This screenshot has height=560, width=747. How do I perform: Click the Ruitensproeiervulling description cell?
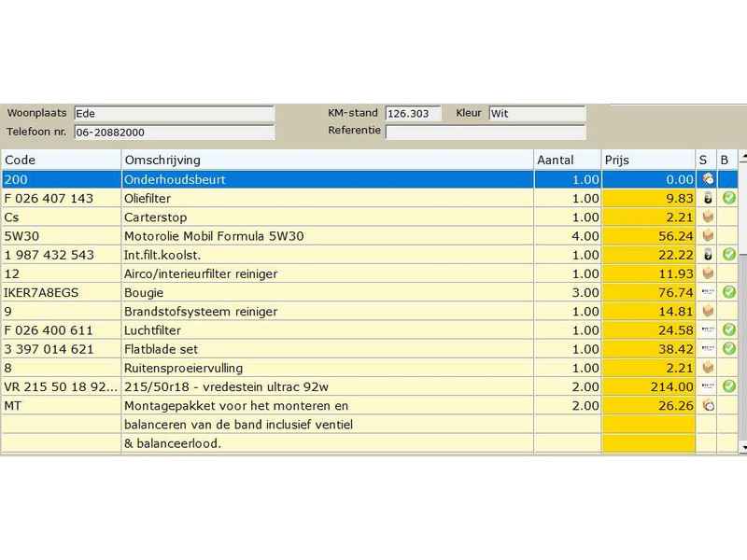click(x=328, y=368)
